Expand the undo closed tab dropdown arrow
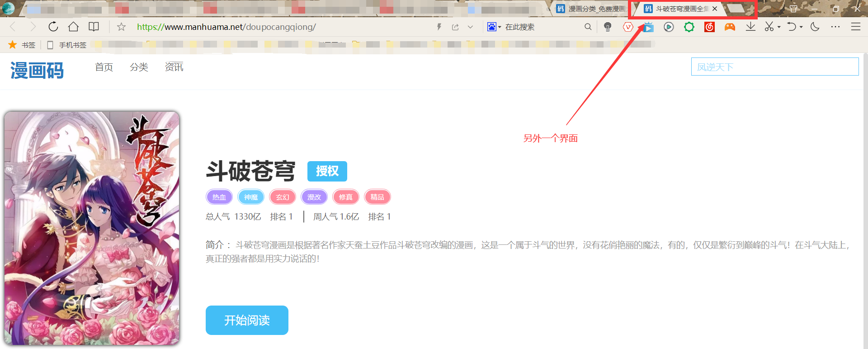Screen dimensions: 868x349 pyautogui.click(x=801, y=27)
